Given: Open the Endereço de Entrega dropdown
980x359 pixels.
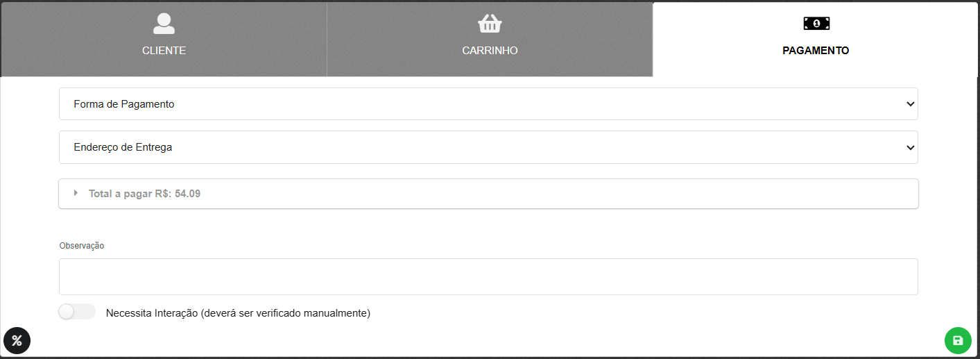Looking at the screenshot, I should [x=488, y=147].
